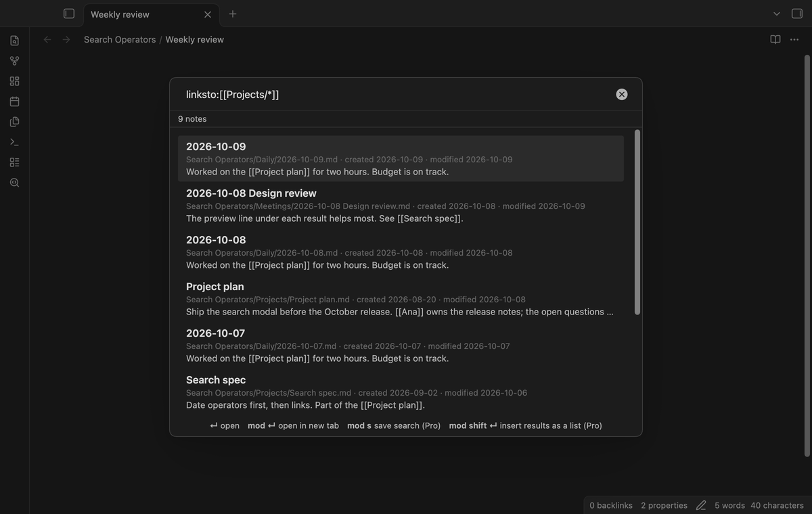This screenshot has width=812, height=514.
Task: Click the 9 notes count label
Action: 192,119
